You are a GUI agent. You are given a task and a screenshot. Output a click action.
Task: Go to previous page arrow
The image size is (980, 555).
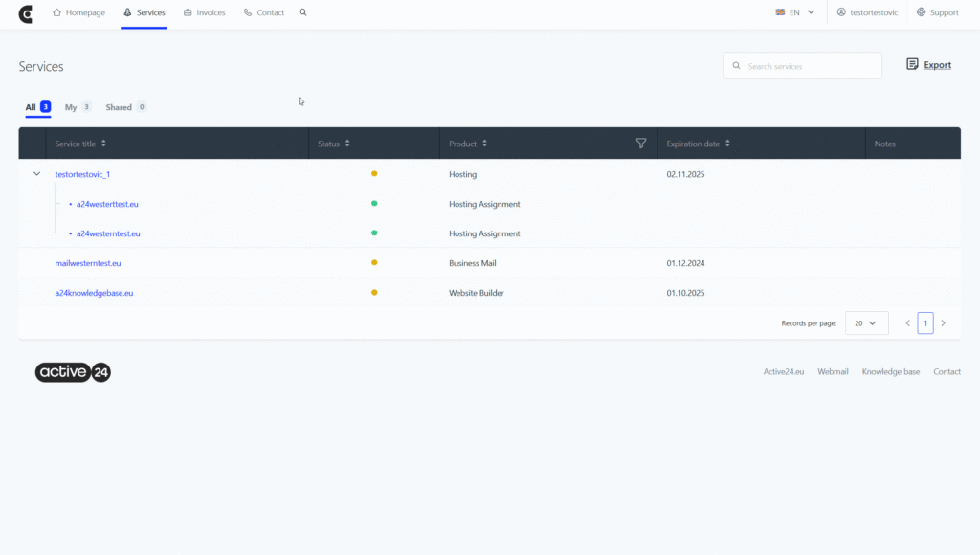(x=908, y=323)
